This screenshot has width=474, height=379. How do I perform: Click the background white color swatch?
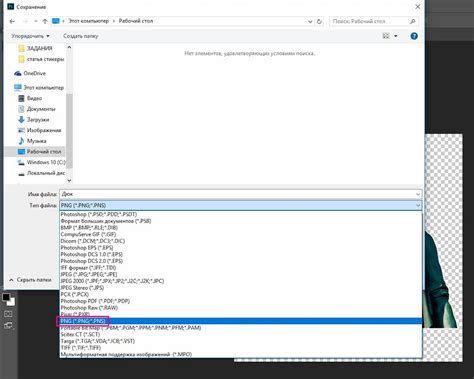coord(12,302)
